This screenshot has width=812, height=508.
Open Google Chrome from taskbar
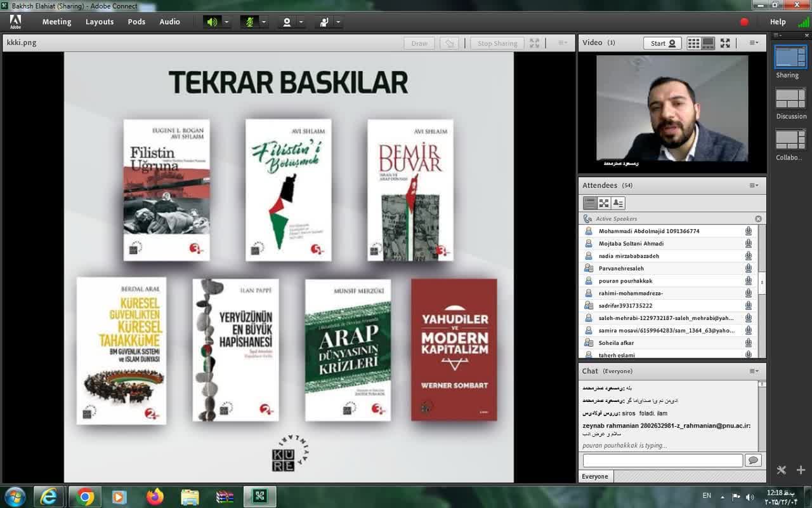[x=84, y=496]
